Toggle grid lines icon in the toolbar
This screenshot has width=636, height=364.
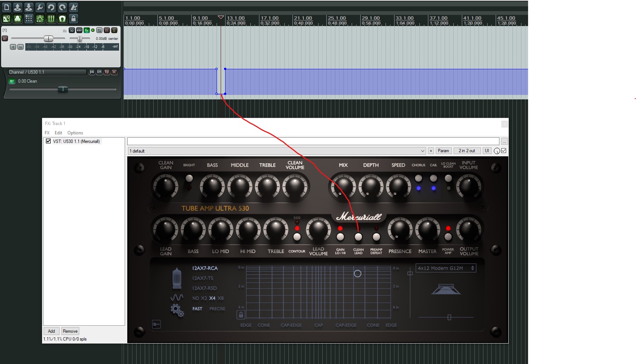pyautogui.click(x=51, y=18)
